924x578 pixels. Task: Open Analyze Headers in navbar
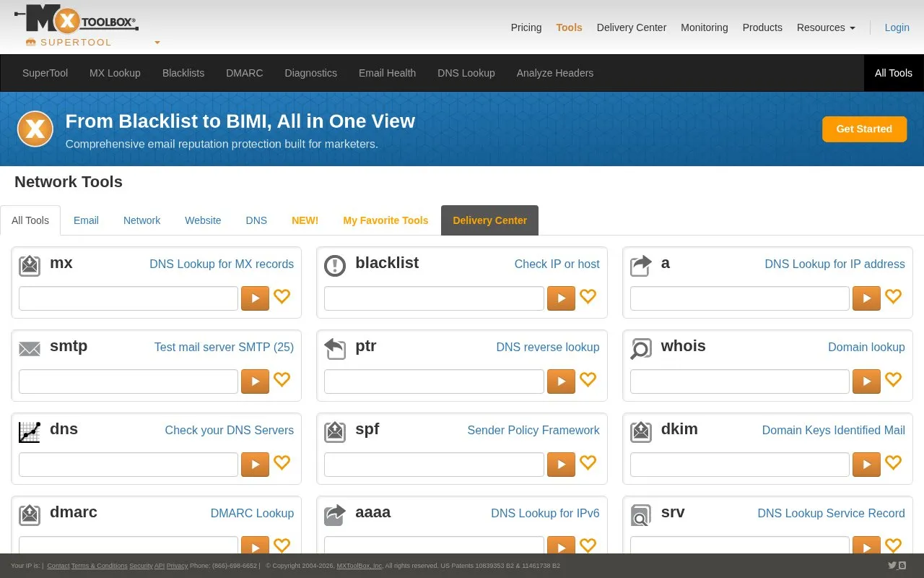point(555,73)
